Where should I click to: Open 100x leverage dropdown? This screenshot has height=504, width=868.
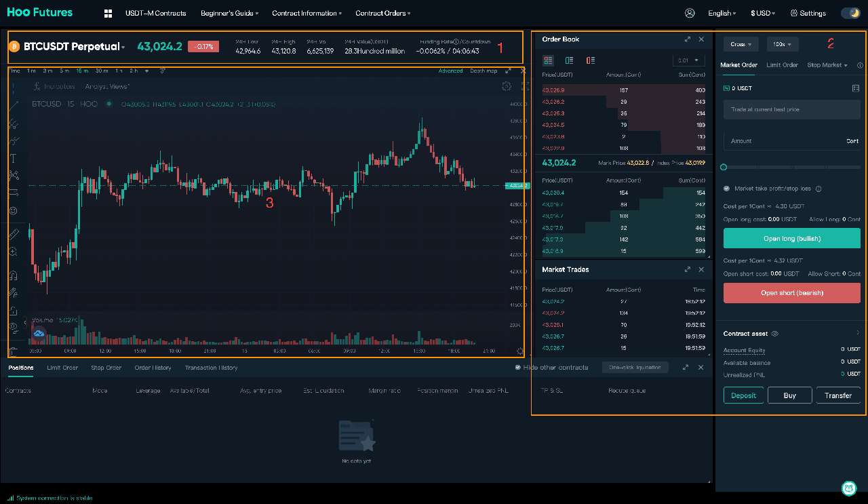pyautogui.click(x=783, y=44)
